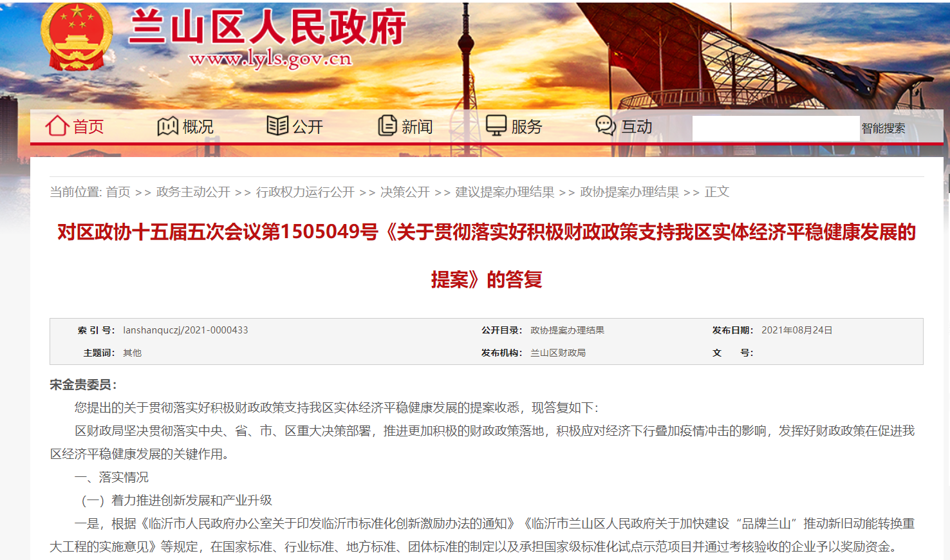Click the red article title heading
Image resolution: width=950 pixels, height=560 pixels.
pos(487,256)
